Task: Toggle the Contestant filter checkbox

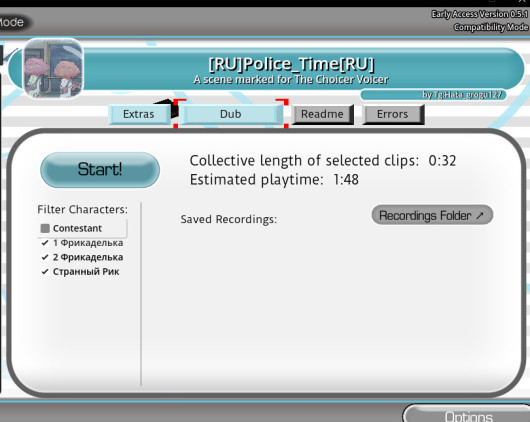Action: pyautogui.click(x=45, y=229)
